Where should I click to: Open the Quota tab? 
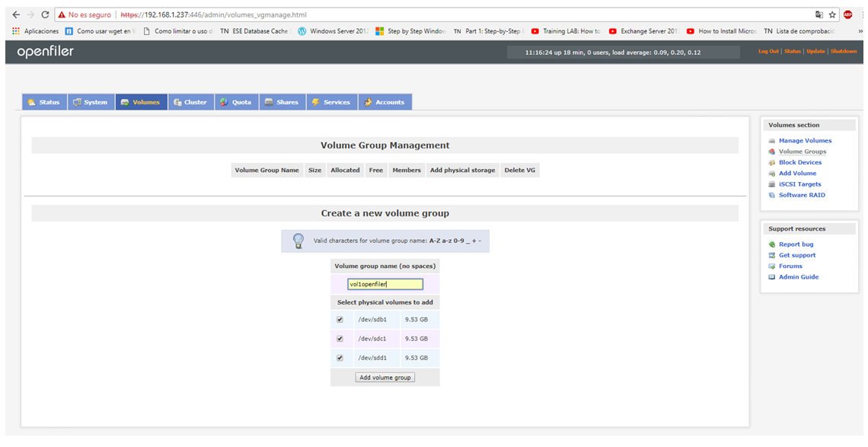tap(236, 102)
